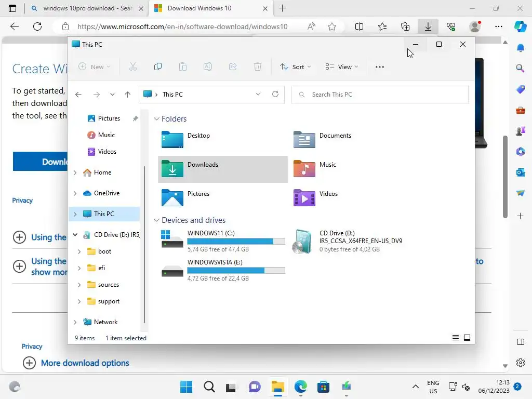Go forward with File Explorer forward arrow

(97, 95)
